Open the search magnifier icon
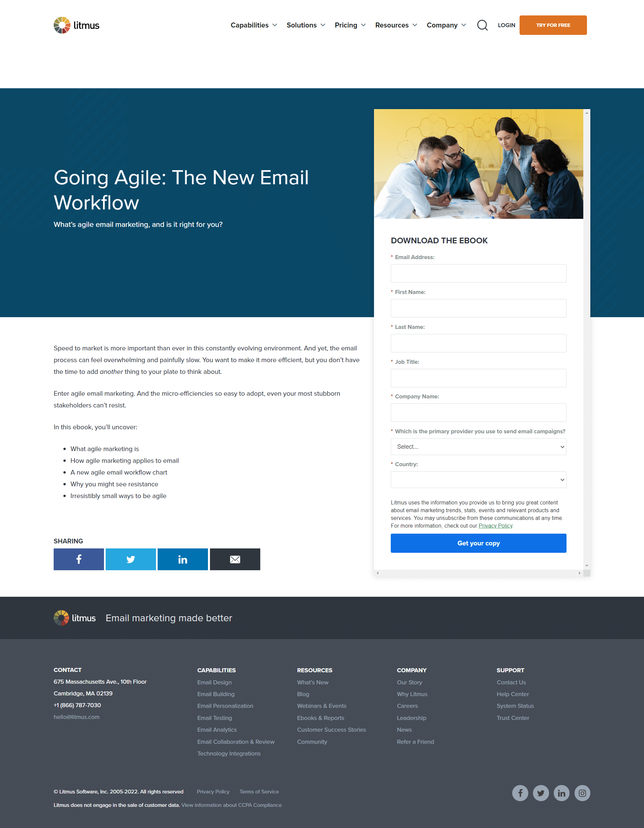 (482, 25)
